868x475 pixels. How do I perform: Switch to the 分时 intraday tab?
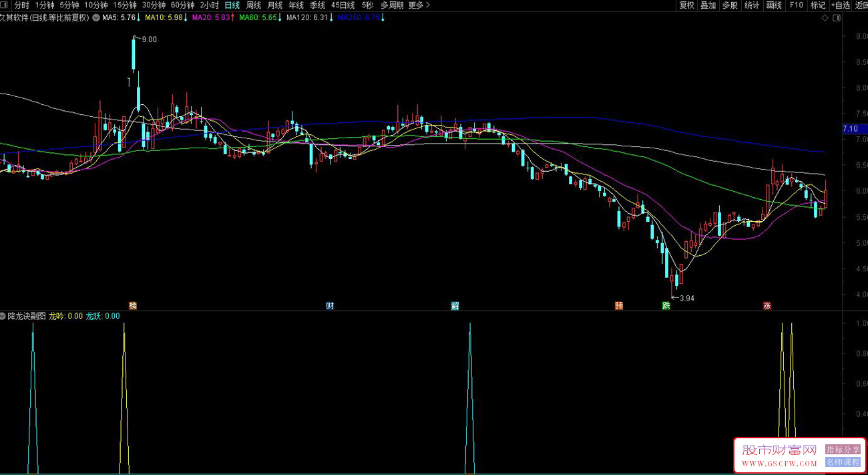pos(21,5)
